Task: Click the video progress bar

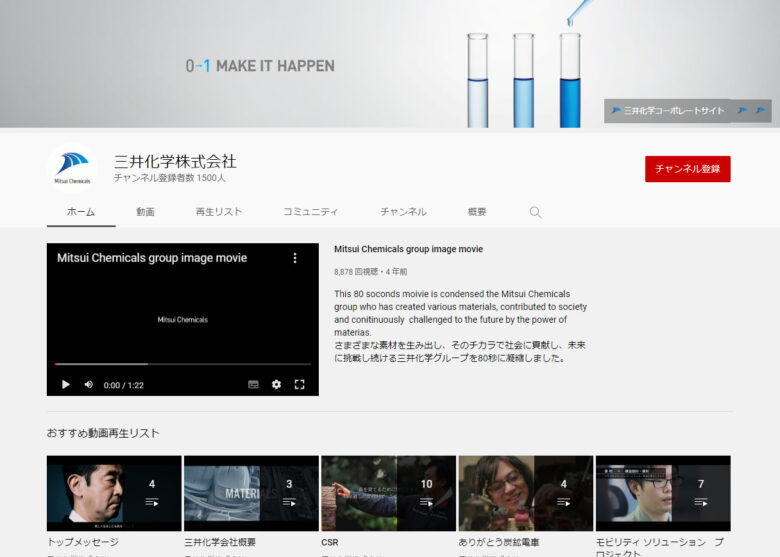Action: tap(183, 364)
